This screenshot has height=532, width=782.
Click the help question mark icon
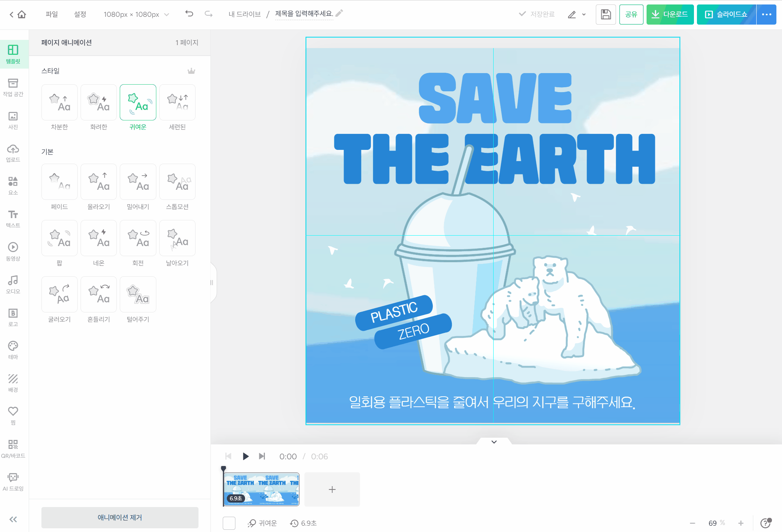[766, 523]
